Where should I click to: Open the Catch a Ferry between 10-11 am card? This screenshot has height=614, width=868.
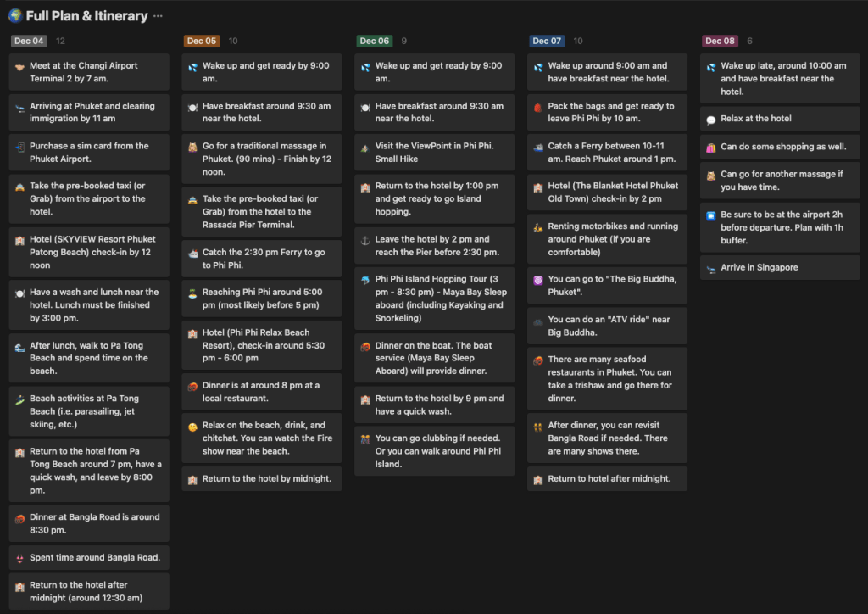click(607, 153)
